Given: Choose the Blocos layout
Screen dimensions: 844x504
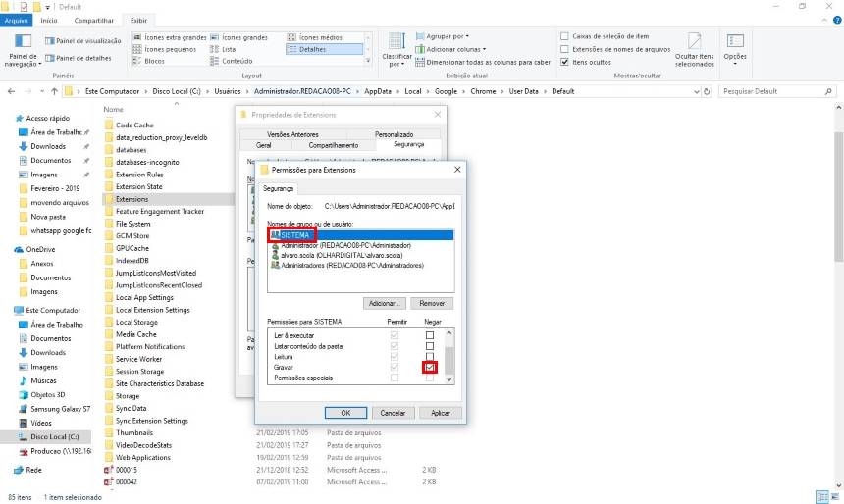Looking at the screenshot, I should coord(149,62).
